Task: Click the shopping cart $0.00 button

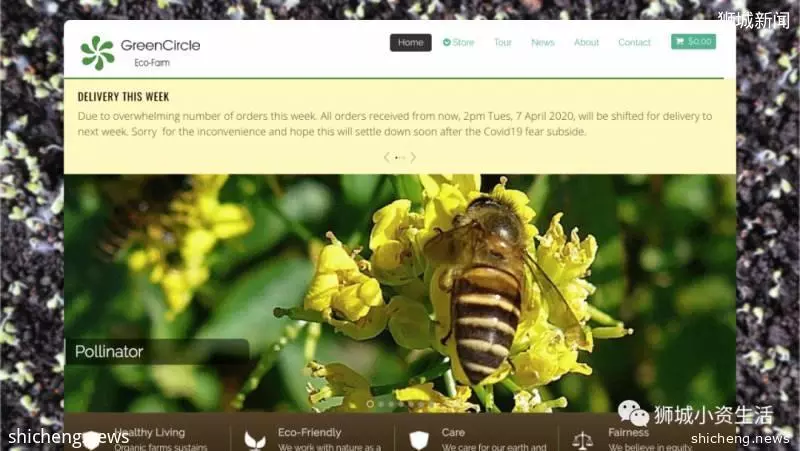Action: (x=693, y=41)
